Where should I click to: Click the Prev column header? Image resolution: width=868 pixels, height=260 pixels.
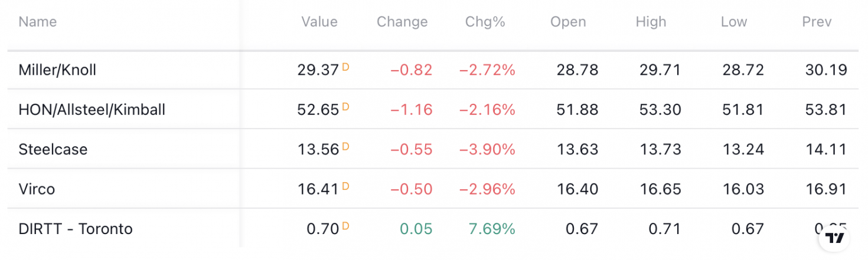(817, 22)
